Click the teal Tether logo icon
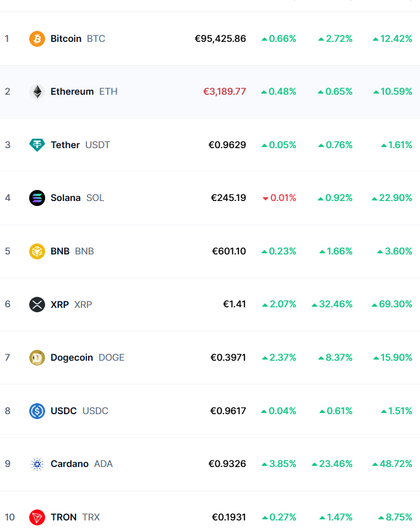The height and width of the screenshot is (532, 420). click(x=37, y=145)
